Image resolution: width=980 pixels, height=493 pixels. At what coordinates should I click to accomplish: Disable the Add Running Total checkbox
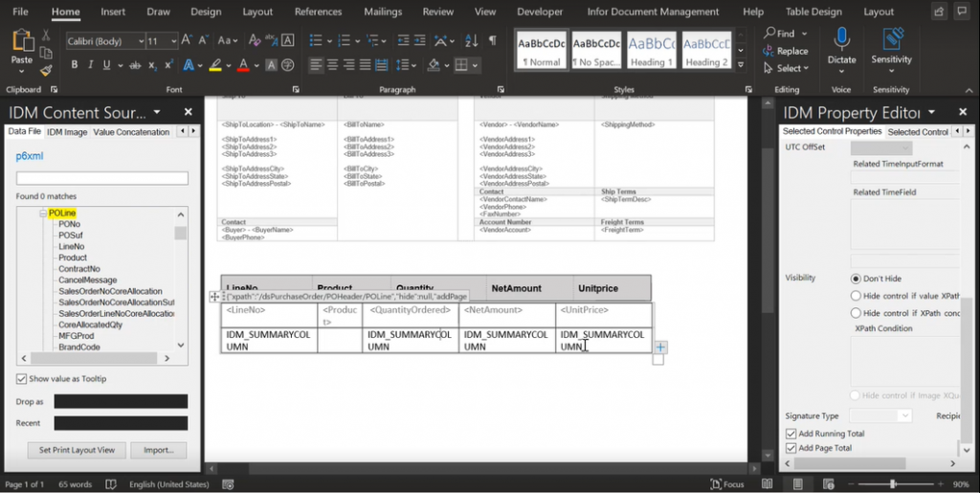[791, 434]
